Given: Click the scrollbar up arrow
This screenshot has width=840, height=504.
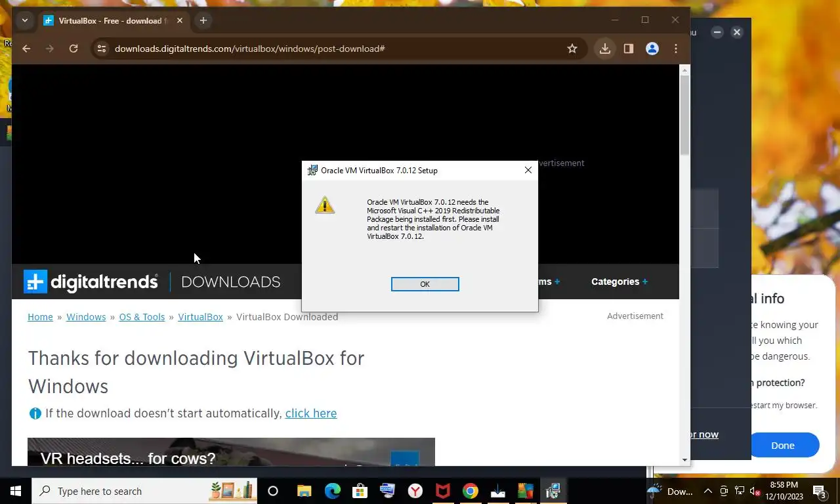Looking at the screenshot, I should pos(685,70).
